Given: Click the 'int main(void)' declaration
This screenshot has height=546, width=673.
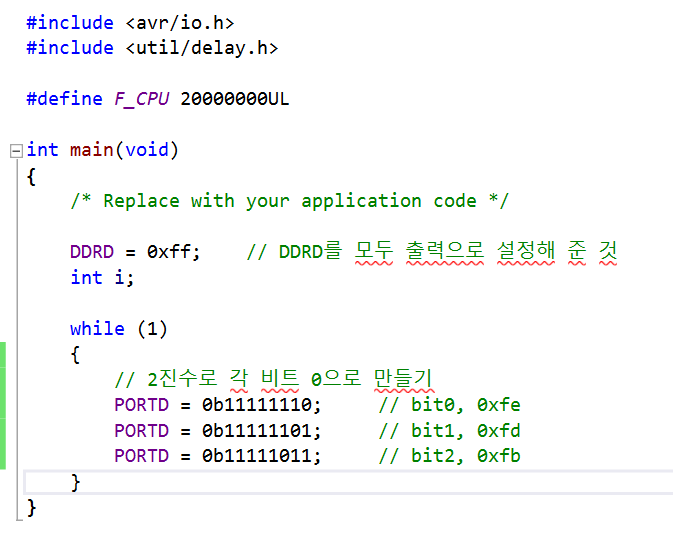Looking at the screenshot, I should (x=102, y=150).
